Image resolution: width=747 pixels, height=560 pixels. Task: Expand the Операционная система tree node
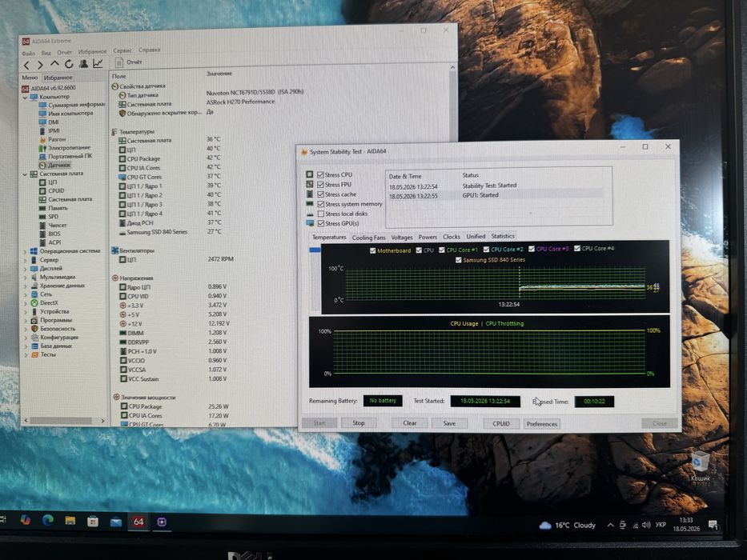click(x=25, y=251)
